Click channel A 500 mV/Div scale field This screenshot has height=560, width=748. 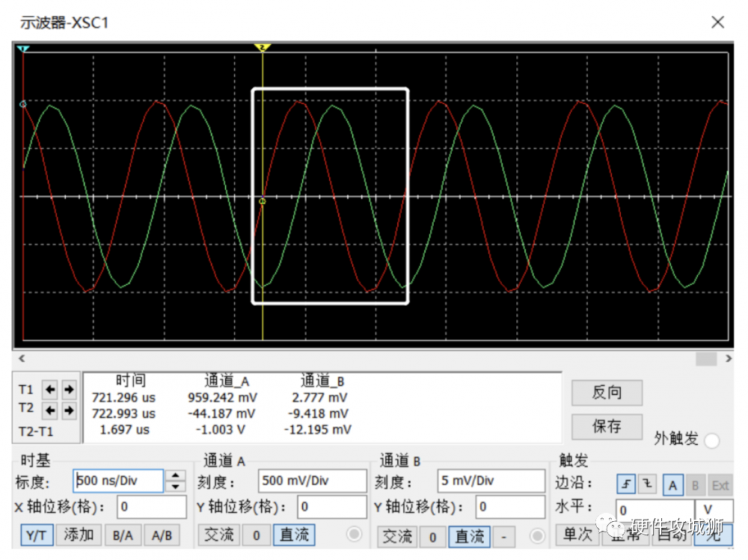point(313,481)
